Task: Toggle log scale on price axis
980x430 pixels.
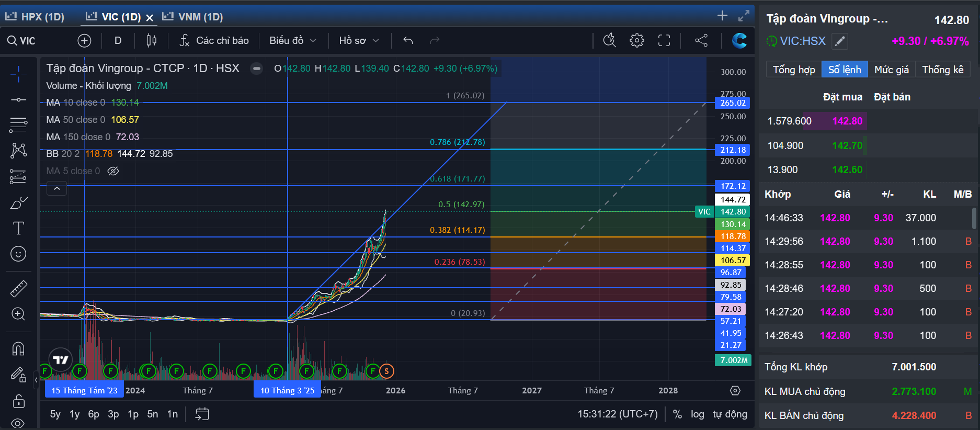Action: point(697,414)
